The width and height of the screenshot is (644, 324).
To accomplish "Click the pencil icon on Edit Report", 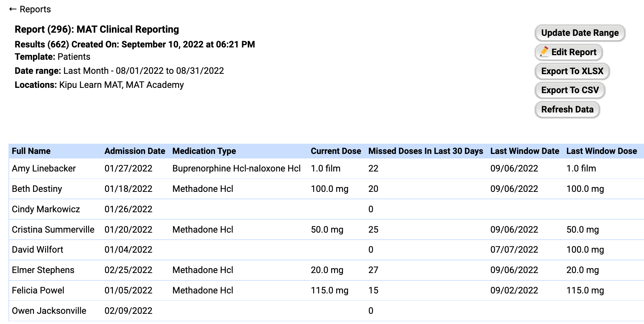I will pos(544,52).
